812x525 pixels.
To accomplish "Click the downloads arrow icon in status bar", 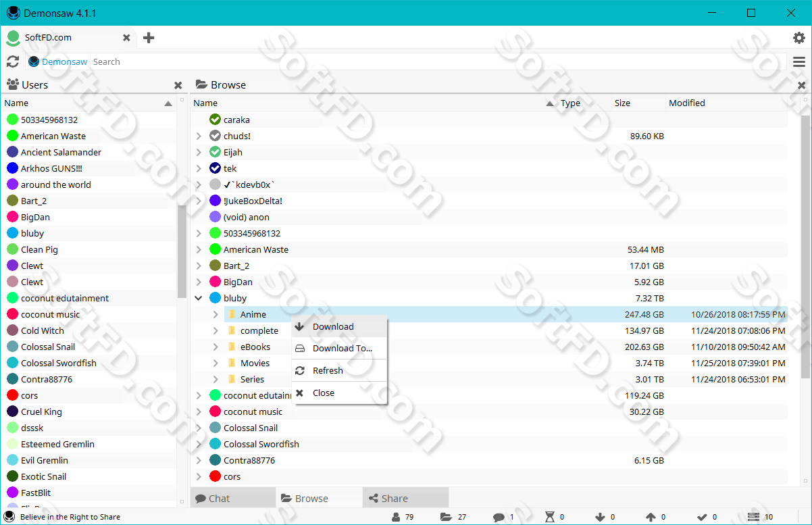I will pyautogui.click(x=600, y=517).
